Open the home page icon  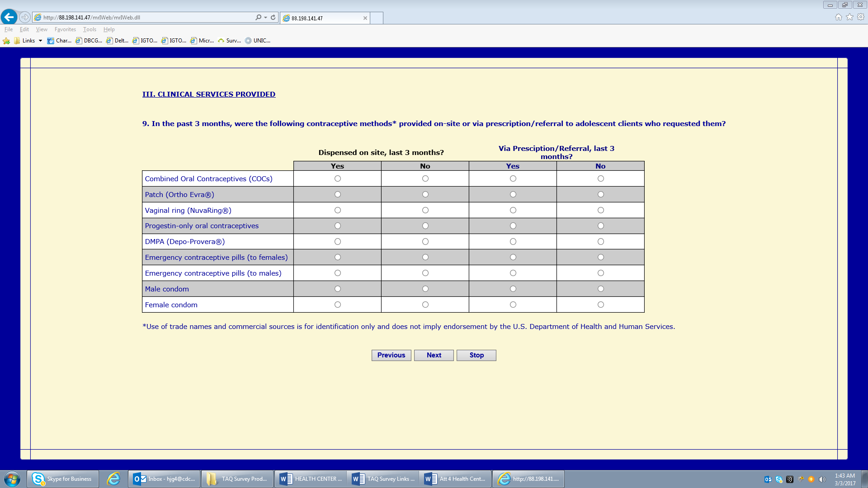tap(838, 17)
